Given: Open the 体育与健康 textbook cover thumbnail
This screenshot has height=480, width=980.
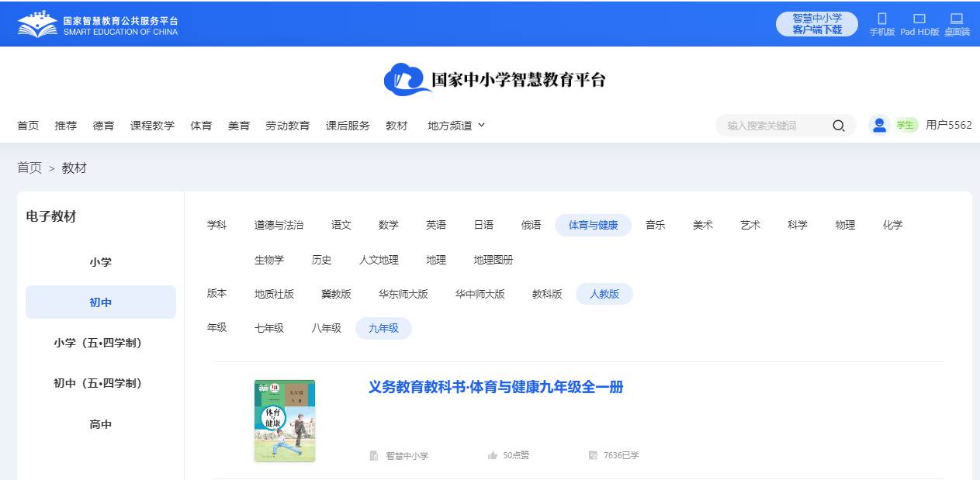Looking at the screenshot, I should (285, 421).
